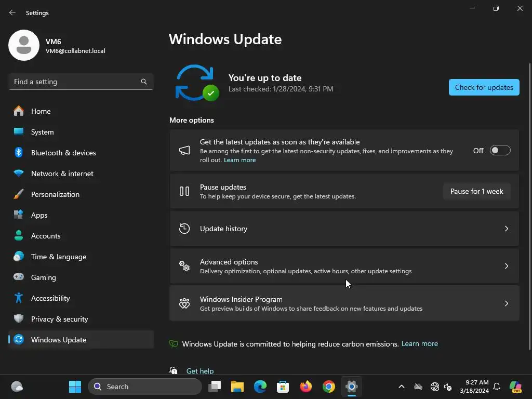Click the taskbar Search box

(x=145, y=387)
